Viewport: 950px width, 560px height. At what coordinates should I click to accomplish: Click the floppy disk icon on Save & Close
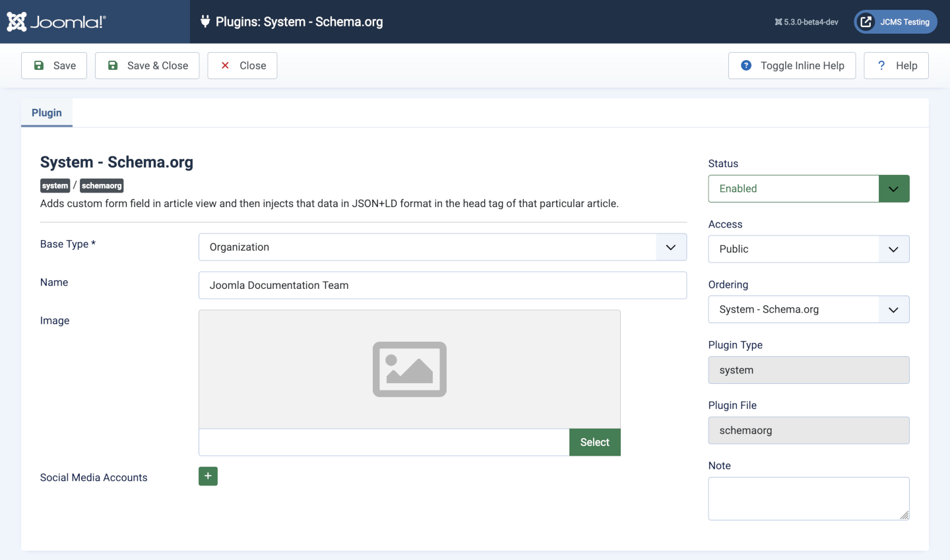(113, 65)
